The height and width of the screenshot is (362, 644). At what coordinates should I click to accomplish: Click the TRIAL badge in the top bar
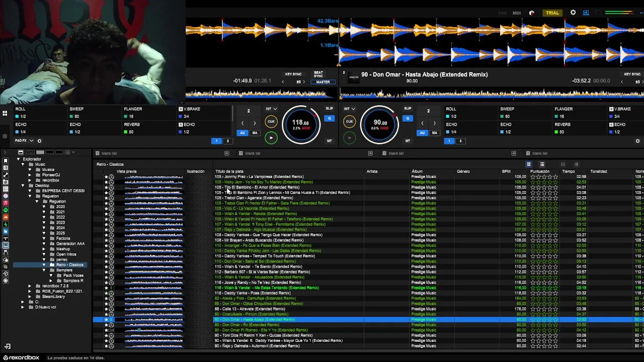pos(552,13)
